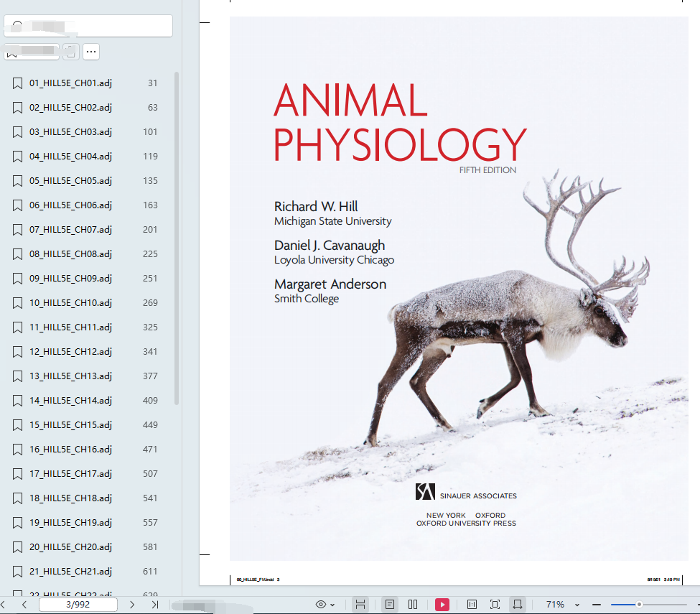Click the Smith College text
700x614 pixels.
tap(307, 299)
